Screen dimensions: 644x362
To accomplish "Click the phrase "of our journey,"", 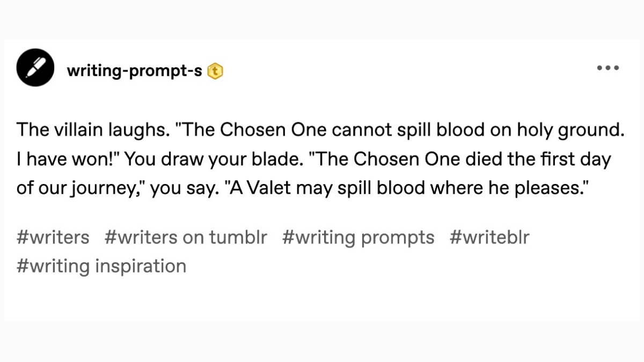I will tap(82, 189).
